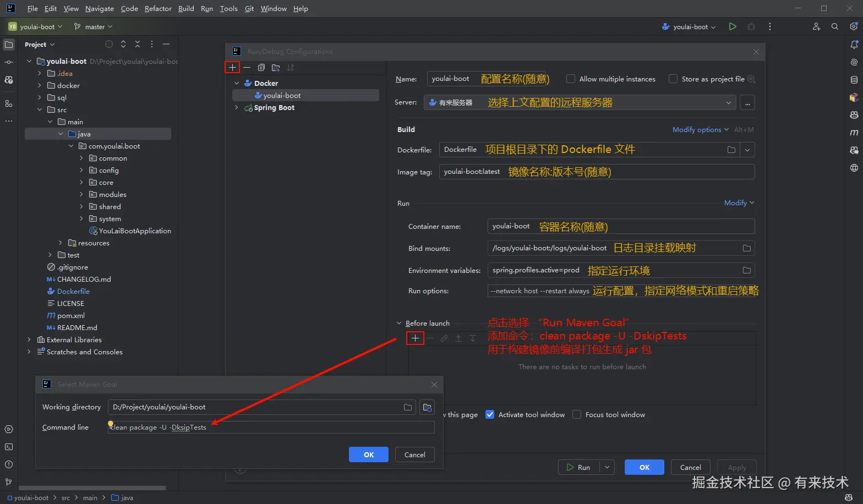Viewport: 863px width, 504px height.
Task: Click Cancel in Select Maven Goal dialog
Action: [x=415, y=454]
